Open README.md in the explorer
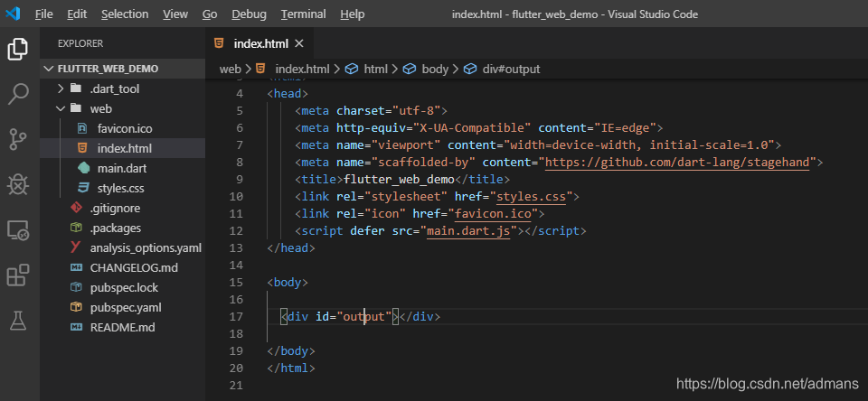868x401 pixels. (x=122, y=328)
